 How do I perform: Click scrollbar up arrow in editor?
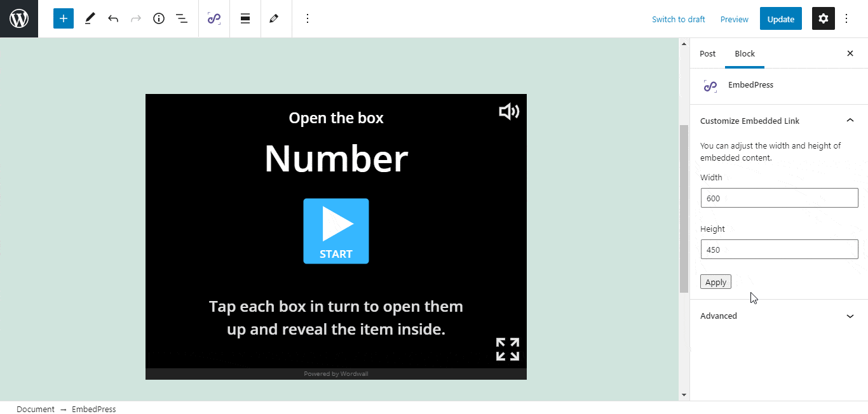point(684,44)
